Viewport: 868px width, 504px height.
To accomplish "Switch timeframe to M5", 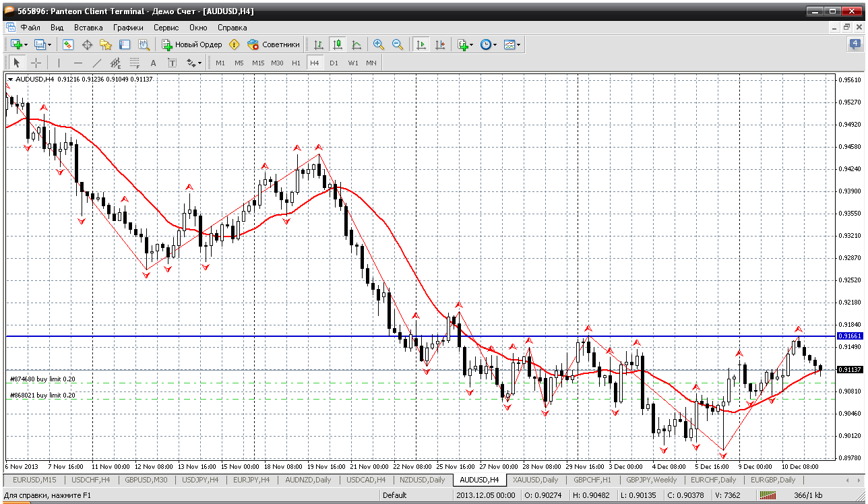I will pos(239,63).
